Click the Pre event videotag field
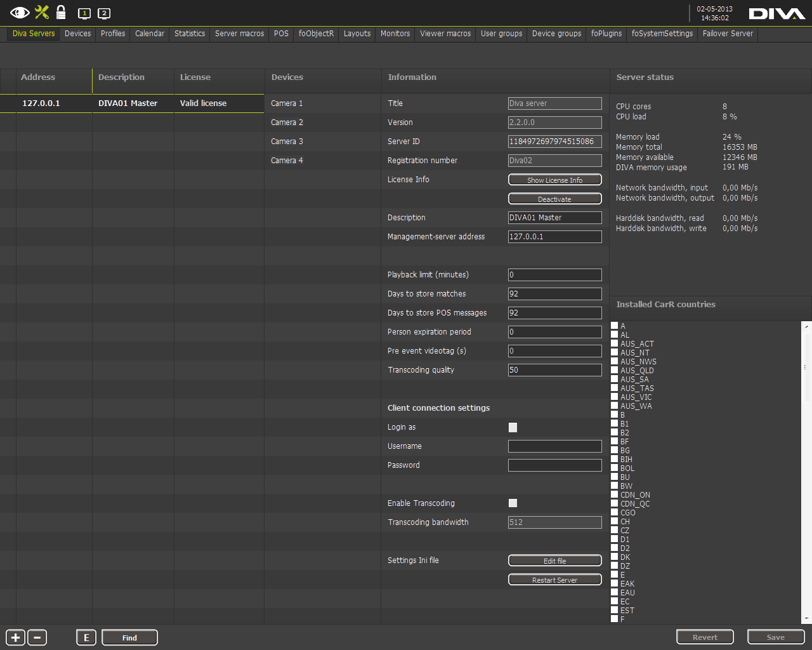Image resolution: width=812 pixels, height=650 pixels. 555,351
